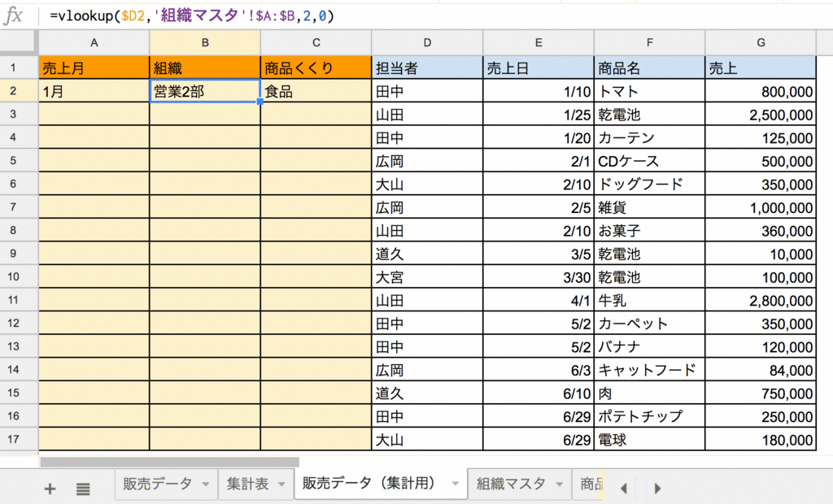Add a new sheet with plus icon

click(50, 489)
